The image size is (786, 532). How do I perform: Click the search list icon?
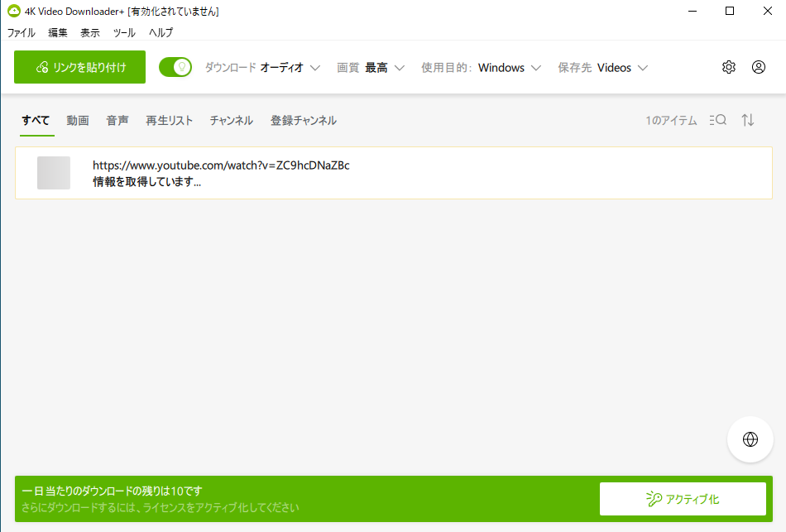[x=718, y=120]
